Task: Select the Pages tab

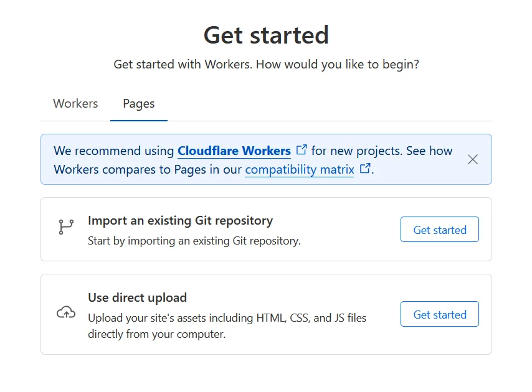Action: (138, 103)
